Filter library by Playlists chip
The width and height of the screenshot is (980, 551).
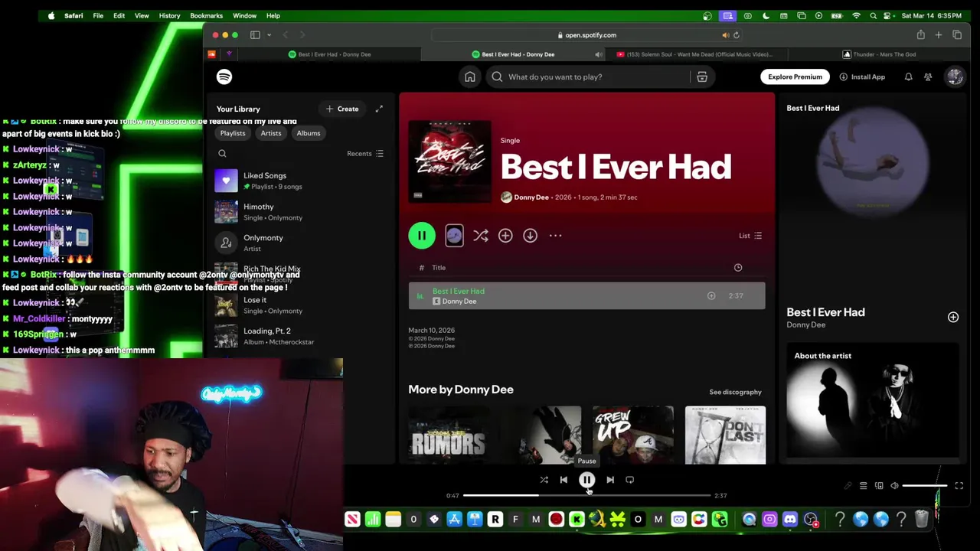[x=233, y=133]
